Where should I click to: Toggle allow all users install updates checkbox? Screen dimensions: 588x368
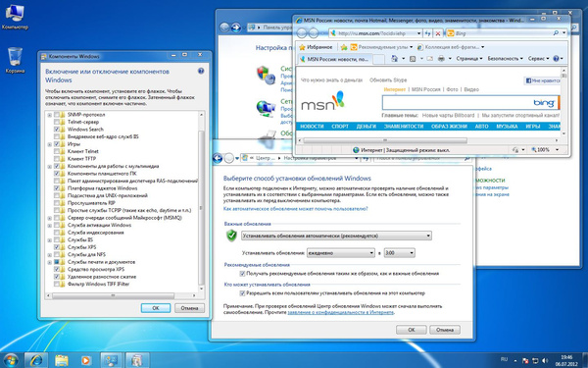click(x=242, y=292)
